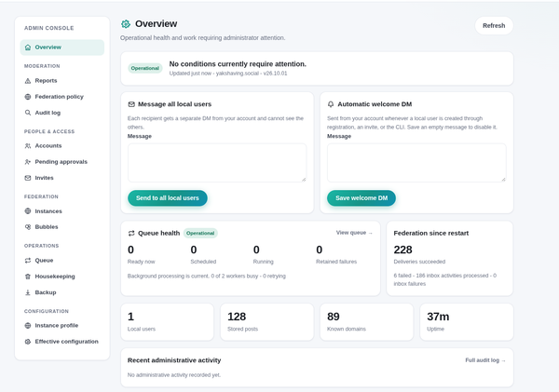This screenshot has height=392, width=559.
Task: Click the Overview home icon in sidebar
Action: pos(28,47)
